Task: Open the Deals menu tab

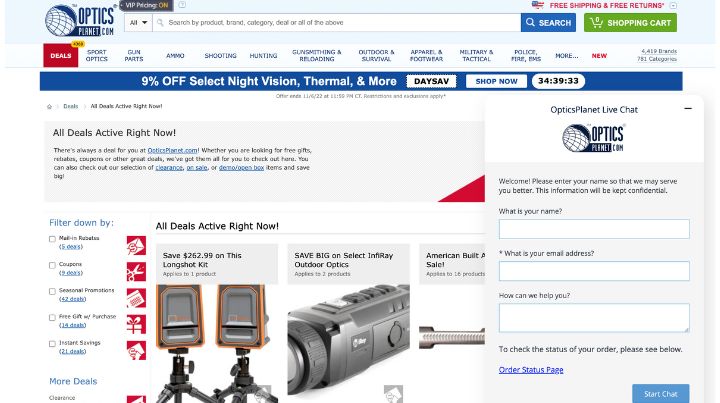Action: pos(61,56)
